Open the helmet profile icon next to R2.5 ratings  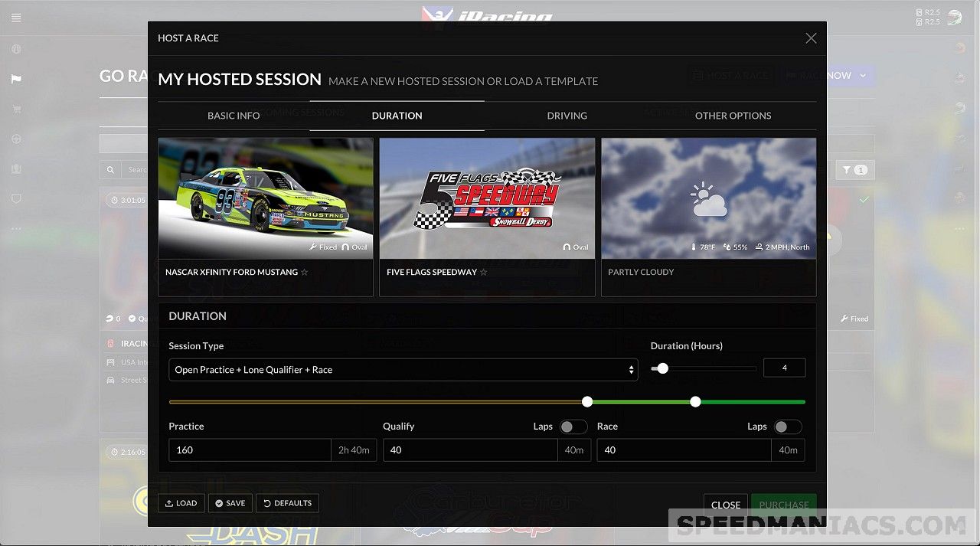pos(954,17)
